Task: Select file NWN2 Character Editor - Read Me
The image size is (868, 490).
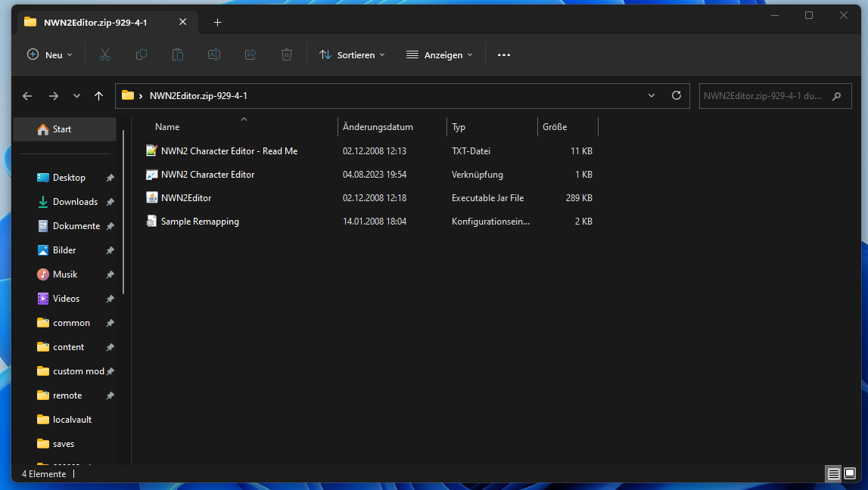Action: pos(229,151)
